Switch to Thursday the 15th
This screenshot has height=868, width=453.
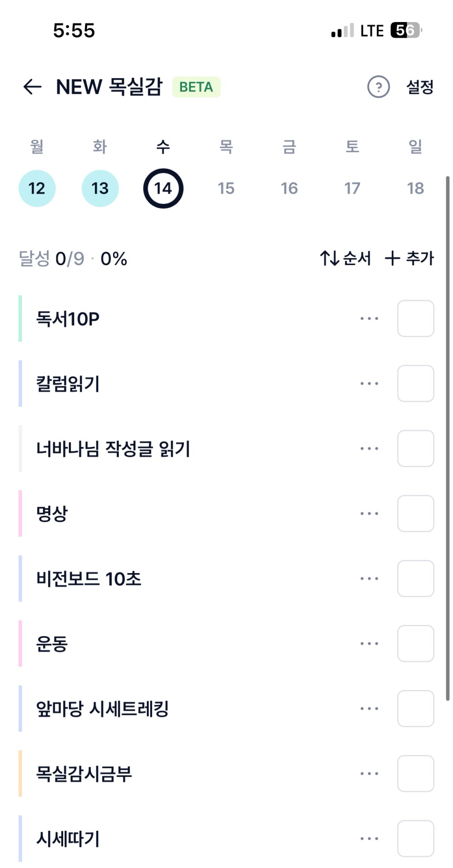(226, 188)
